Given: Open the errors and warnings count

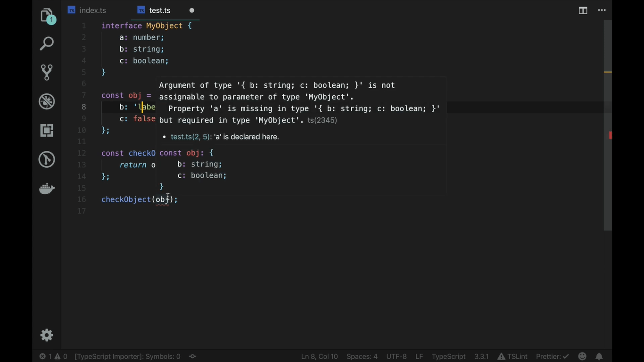Looking at the screenshot, I should 53,356.
